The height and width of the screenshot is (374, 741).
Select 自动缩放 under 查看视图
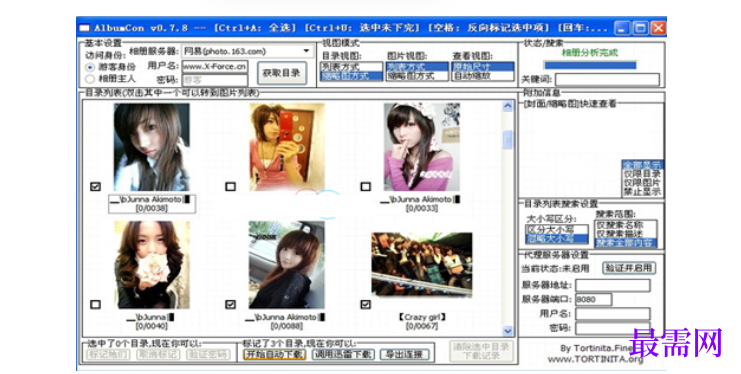[x=483, y=76]
